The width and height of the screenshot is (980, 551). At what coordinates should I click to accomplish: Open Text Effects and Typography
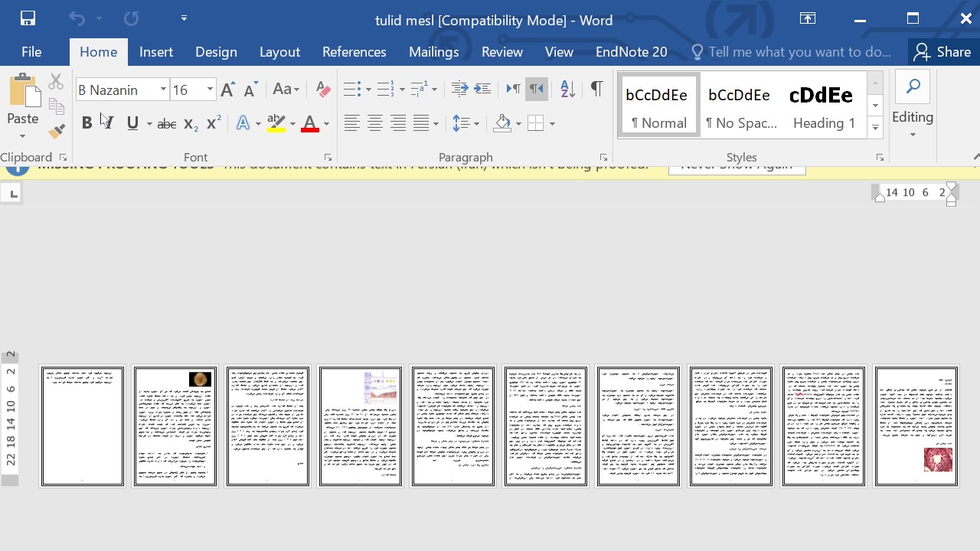click(243, 123)
